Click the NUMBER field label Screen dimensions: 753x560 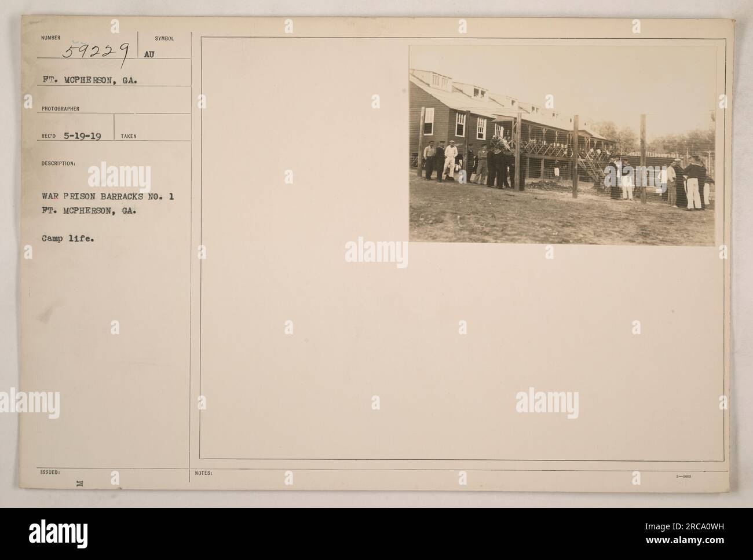(50, 38)
